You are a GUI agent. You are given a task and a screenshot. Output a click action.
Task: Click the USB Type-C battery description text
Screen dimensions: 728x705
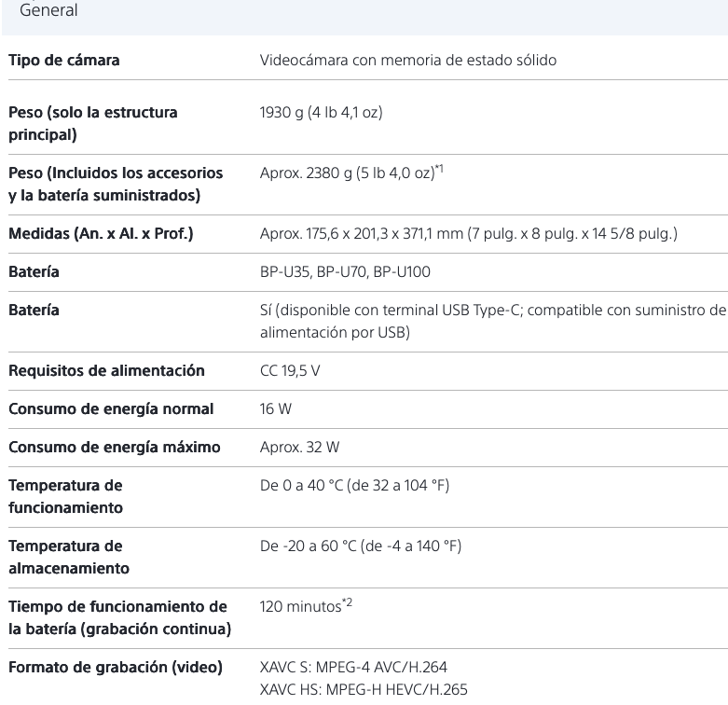coord(491,319)
